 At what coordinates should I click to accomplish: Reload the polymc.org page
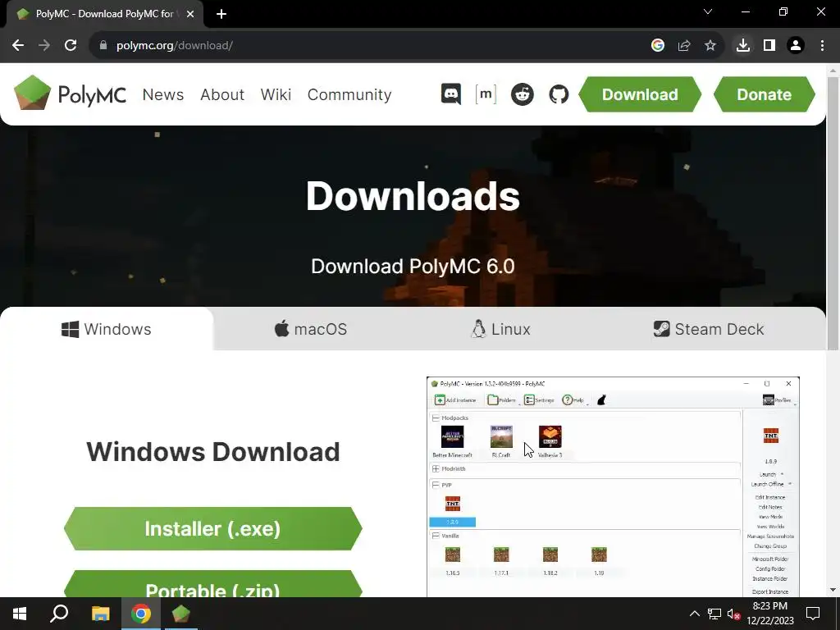tap(71, 46)
